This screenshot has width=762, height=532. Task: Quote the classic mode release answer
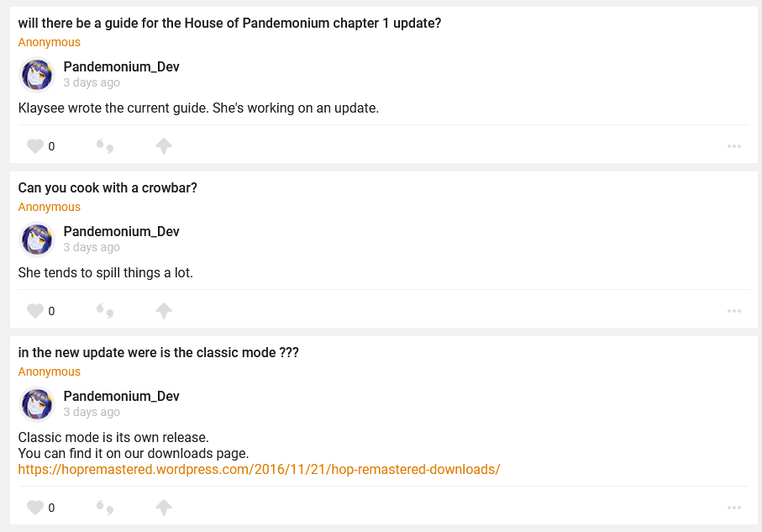[x=105, y=508]
